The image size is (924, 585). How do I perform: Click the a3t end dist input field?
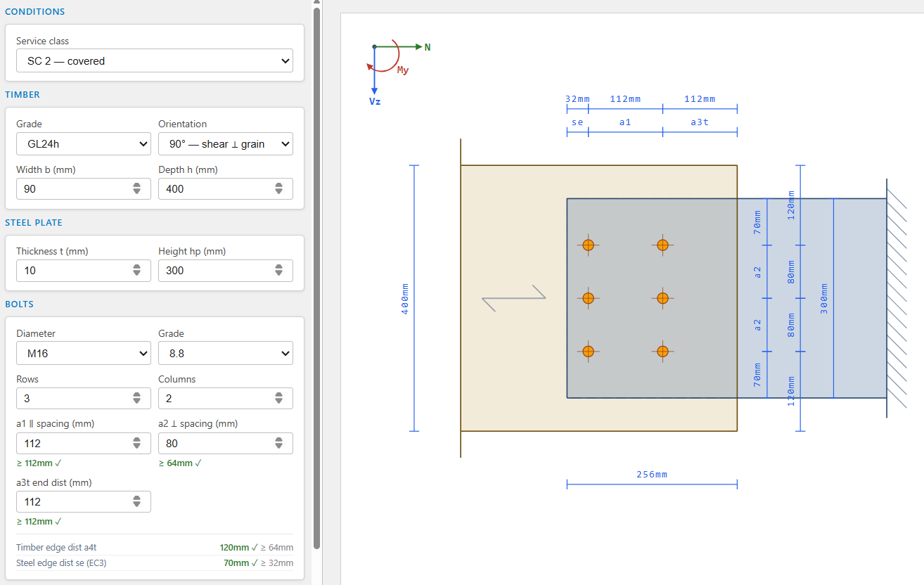(84, 501)
